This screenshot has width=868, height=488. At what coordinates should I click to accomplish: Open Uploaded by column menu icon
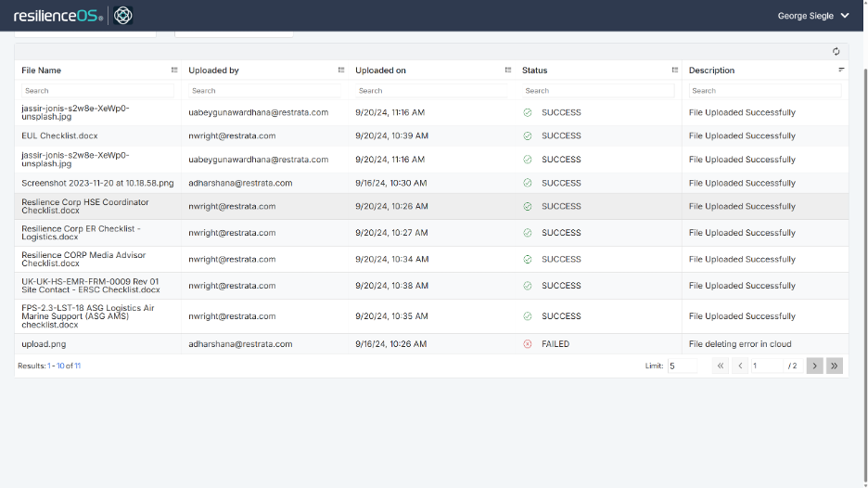(x=341, y=70)
